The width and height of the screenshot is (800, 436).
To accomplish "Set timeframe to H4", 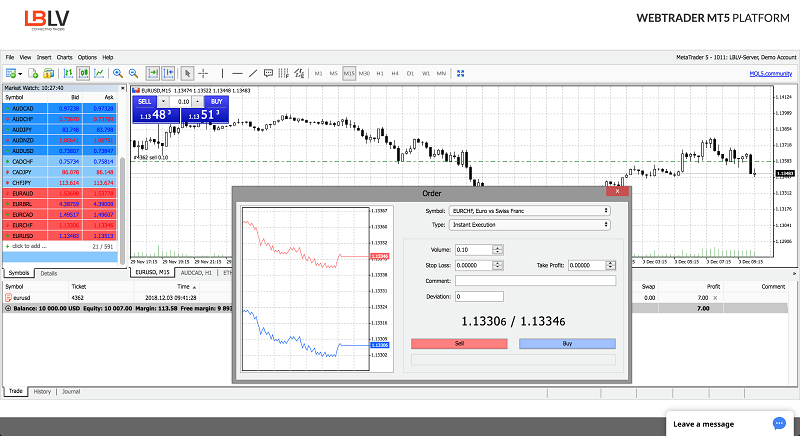I will point(395,73).
